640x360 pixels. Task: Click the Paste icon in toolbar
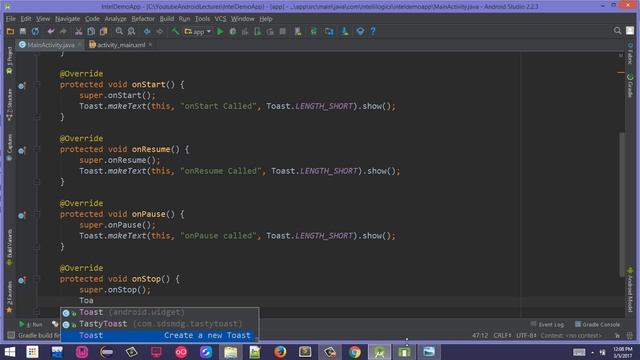pos(104,31)
